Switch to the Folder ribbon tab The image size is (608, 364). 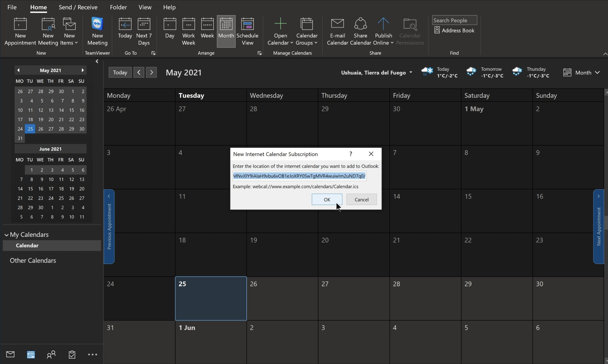coord(118,7)
